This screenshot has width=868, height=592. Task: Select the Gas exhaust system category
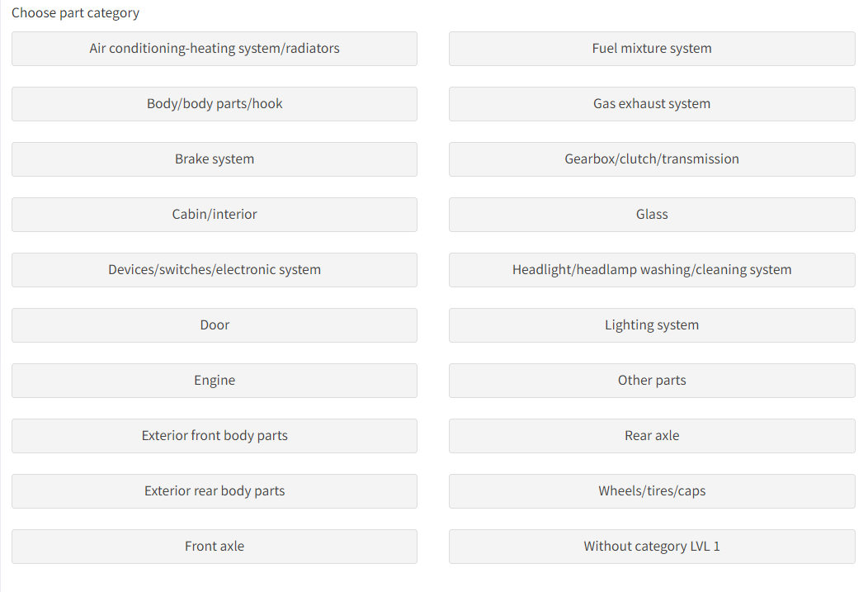pos(652,104)
